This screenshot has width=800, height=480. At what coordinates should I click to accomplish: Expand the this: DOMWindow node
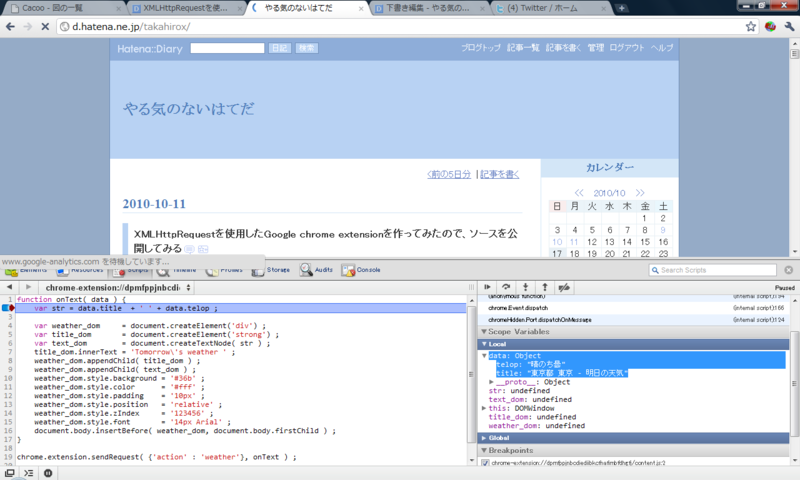tap(484, 408)
